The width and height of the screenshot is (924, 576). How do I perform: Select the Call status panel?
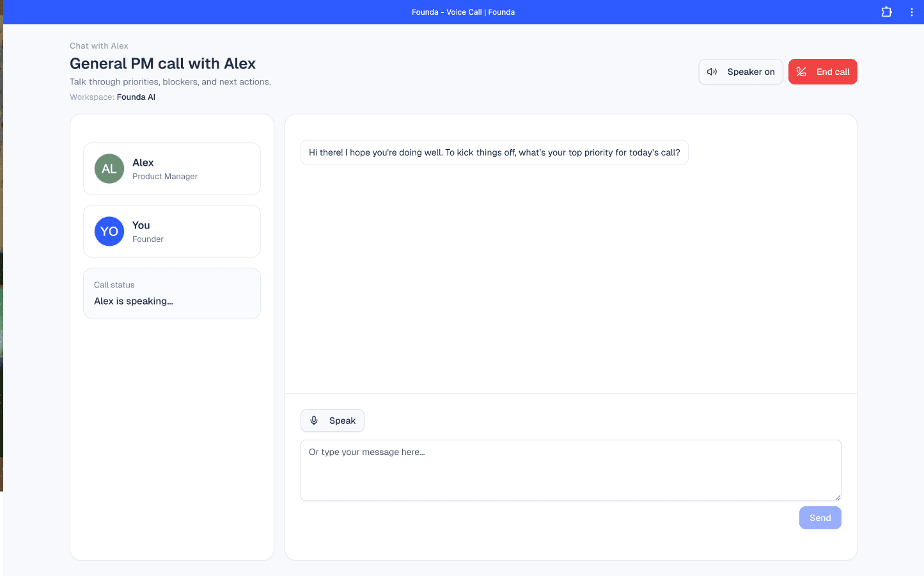click(x=171, y=293)
